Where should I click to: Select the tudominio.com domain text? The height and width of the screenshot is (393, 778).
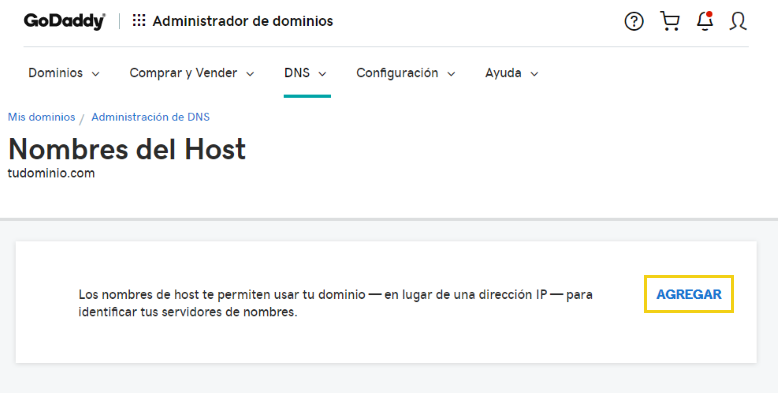click(x=51, y=173)
